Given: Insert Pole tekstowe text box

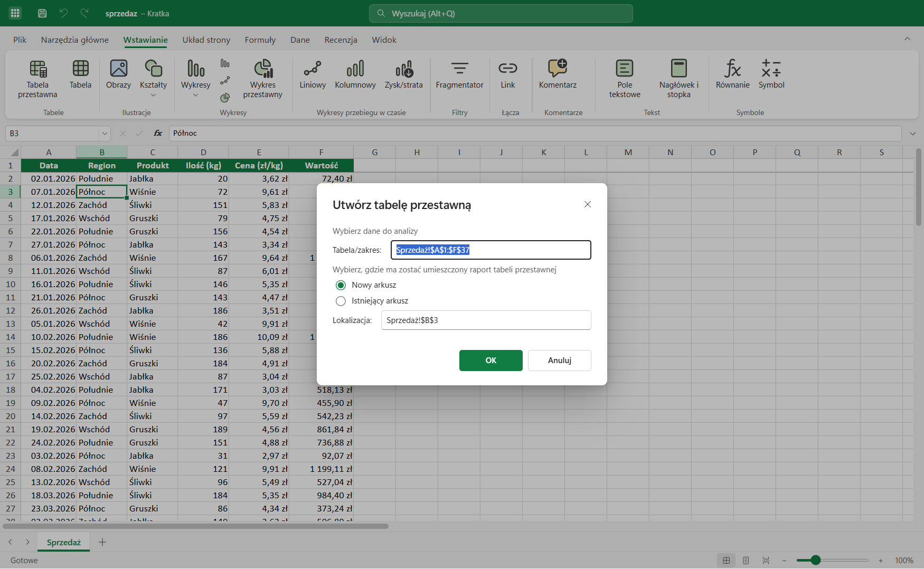Looking at the screenshot, I should coord(625,79).
